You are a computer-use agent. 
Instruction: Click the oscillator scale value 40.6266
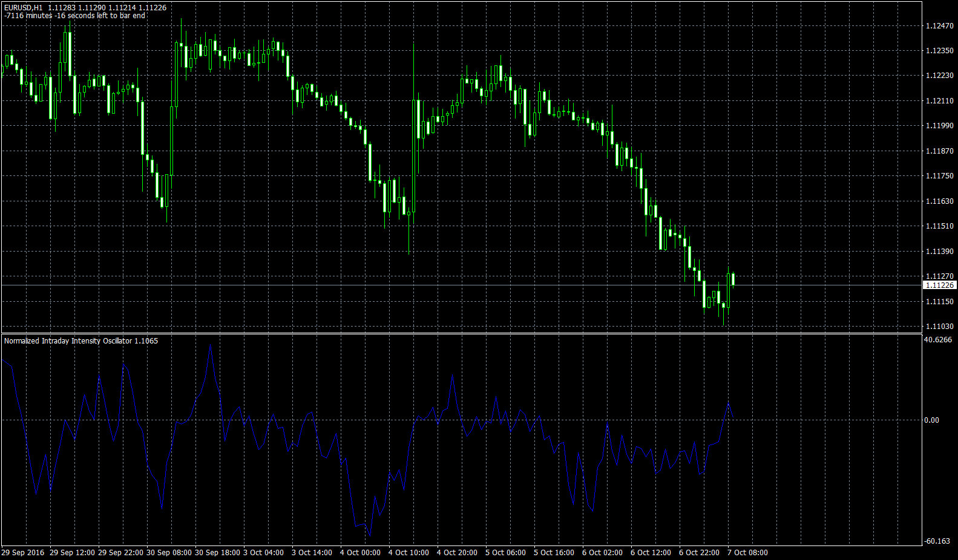pos(938,340)
